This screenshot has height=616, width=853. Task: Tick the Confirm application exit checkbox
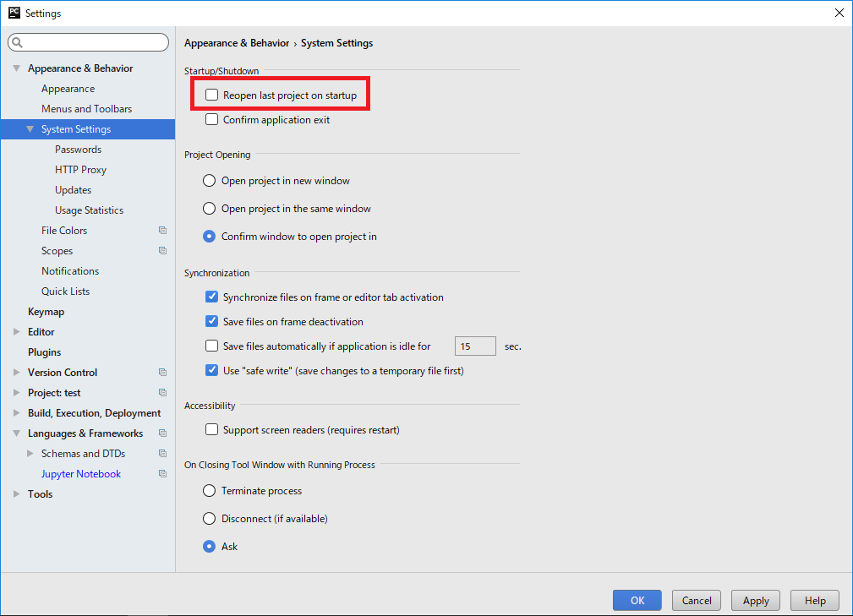pos(212,120)
